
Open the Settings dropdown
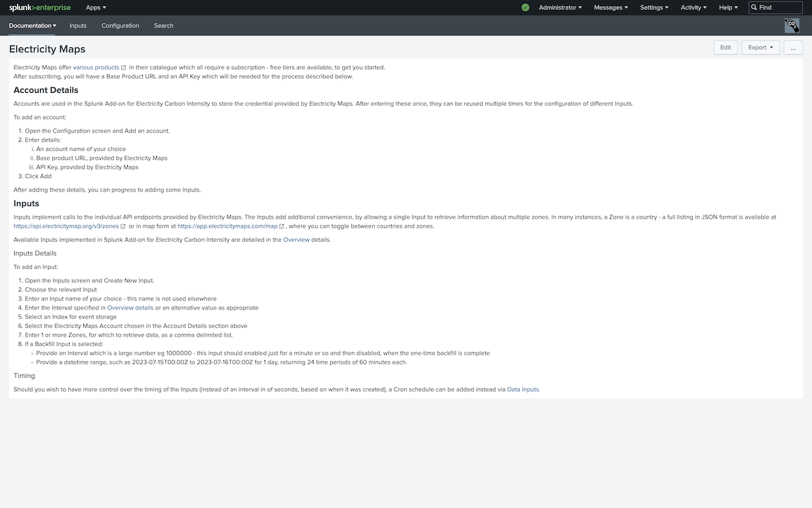(654, 7)
